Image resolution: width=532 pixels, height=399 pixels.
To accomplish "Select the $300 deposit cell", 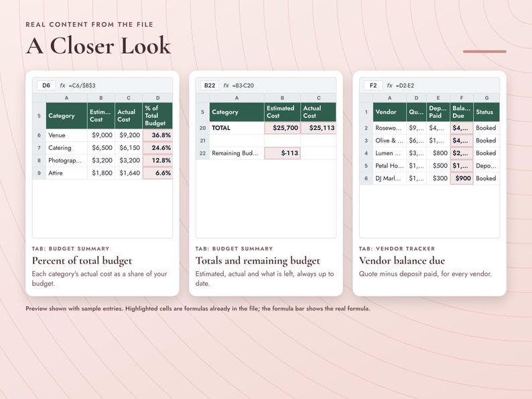I will click(438, 178).
